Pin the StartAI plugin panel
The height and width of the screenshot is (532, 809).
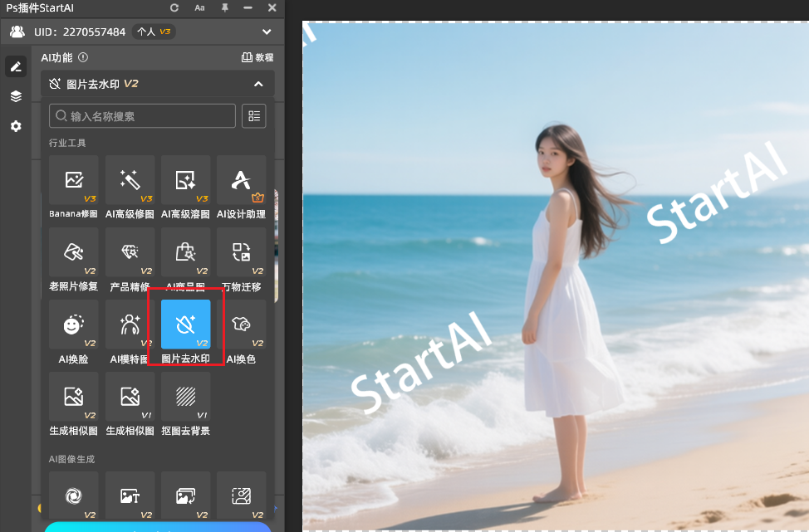pos(224,7)
